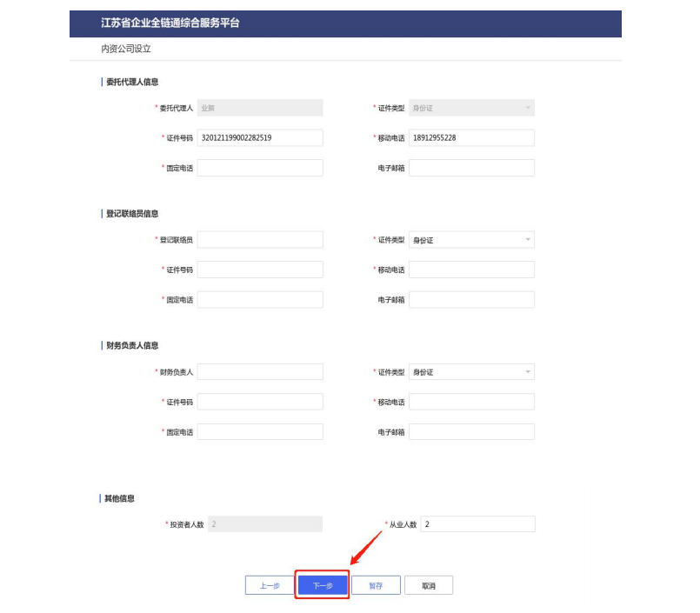Click the 投资者人数 field
The height and width of the screenshot is (613, 700).
click(265, 524)
